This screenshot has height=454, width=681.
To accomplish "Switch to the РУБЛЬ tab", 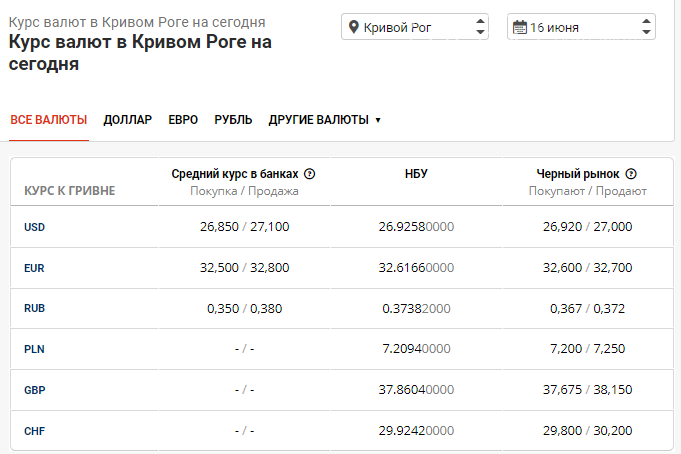I will (233, 119).
